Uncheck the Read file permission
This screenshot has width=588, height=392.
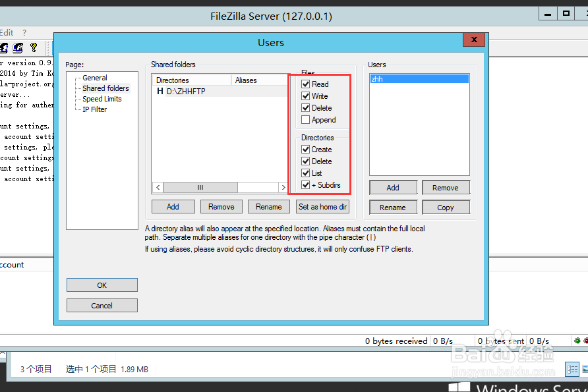306,84
